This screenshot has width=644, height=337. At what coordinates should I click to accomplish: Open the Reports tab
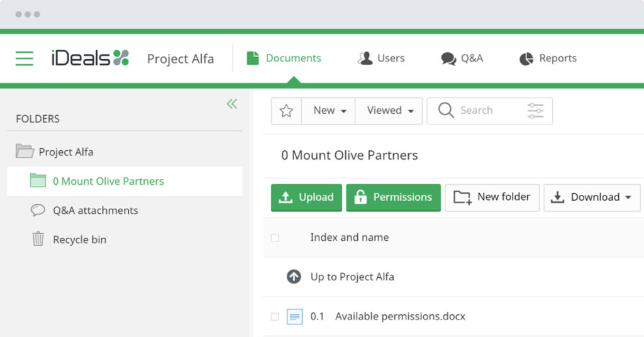(x=548, y=58)
